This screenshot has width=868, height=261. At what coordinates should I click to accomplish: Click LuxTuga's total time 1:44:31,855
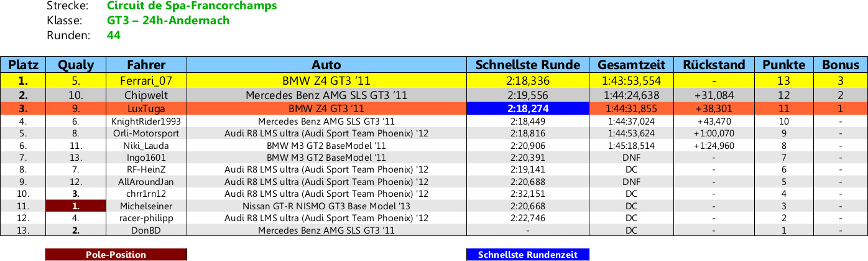pos(632,110)
